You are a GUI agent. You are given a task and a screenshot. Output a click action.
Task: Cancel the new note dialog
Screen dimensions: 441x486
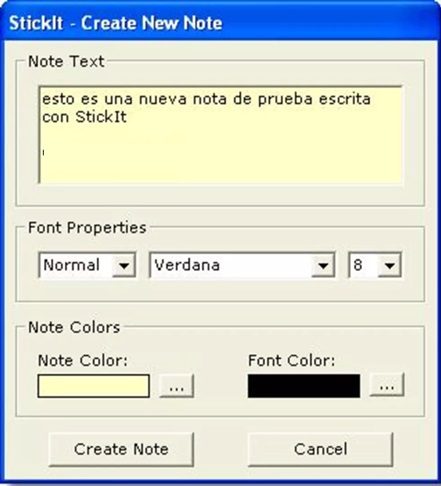(x=320, y=449)
